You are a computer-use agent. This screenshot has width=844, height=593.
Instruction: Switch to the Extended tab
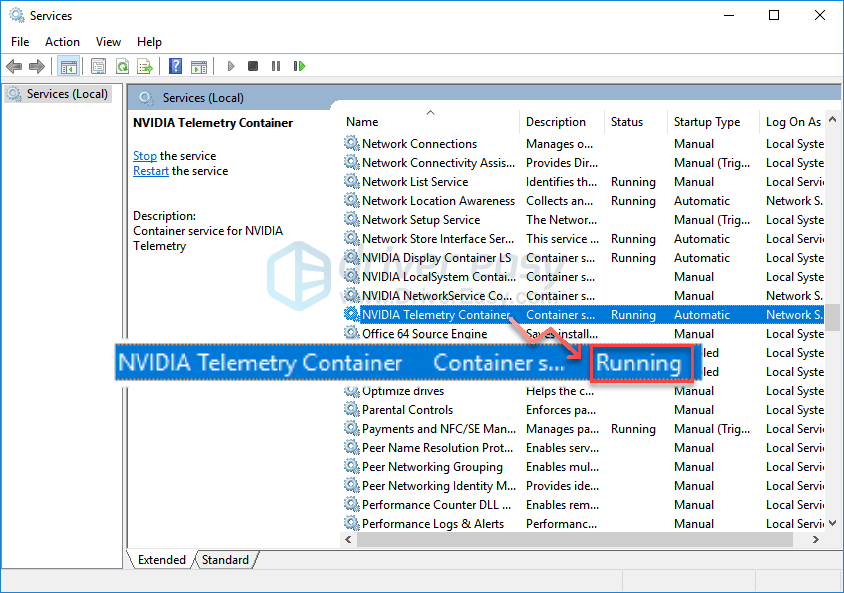click(162, 559)
